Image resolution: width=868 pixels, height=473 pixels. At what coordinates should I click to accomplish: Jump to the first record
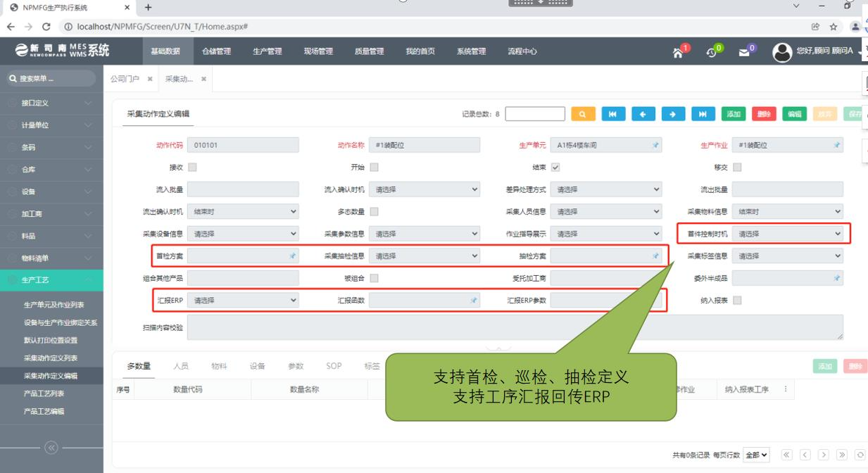(613, 114)
